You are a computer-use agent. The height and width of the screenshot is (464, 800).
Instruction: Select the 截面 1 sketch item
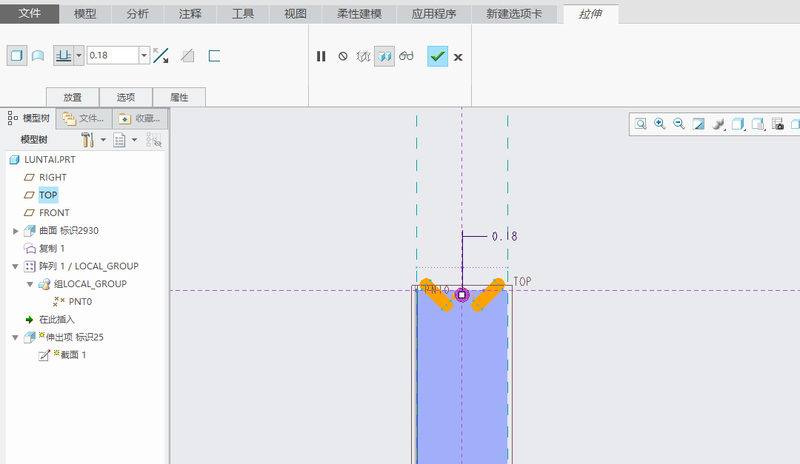(x=73, y=355)
